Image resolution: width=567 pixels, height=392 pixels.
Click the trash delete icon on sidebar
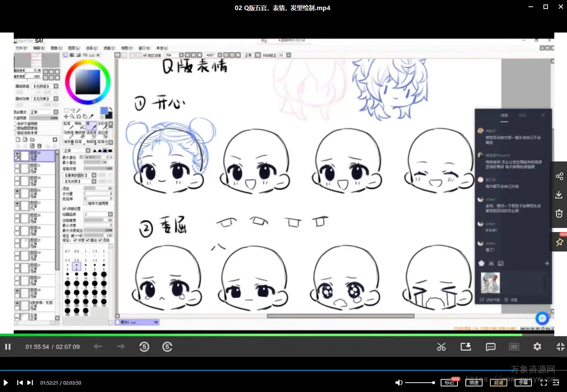pos(559,213)
